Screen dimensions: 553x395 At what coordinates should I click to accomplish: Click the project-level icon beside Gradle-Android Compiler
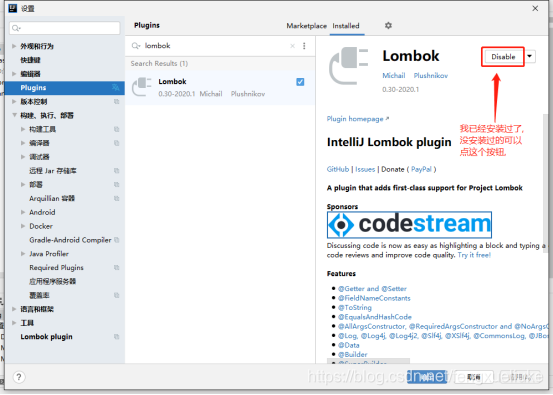click(116, 240)
